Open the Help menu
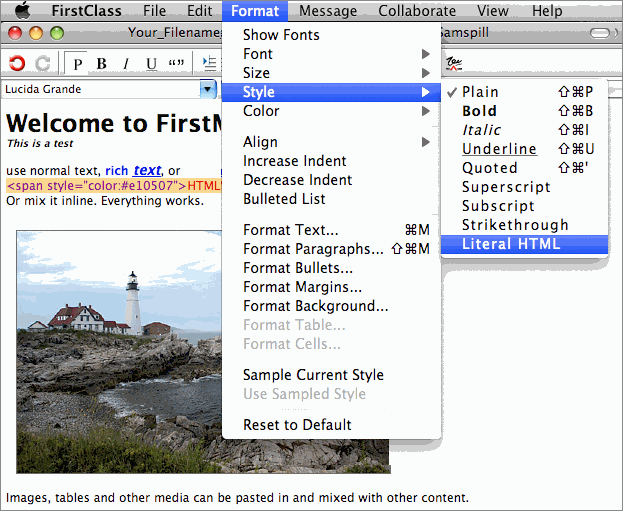Image resolution: width=642 pixels, height=520 pixels. click(547, 11)
